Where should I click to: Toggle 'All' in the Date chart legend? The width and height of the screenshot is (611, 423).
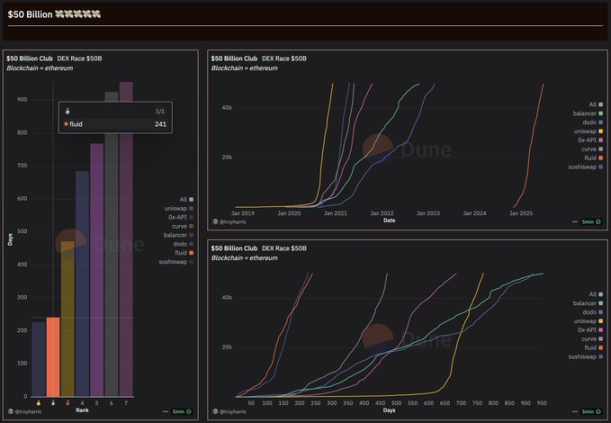click(596, 104)
